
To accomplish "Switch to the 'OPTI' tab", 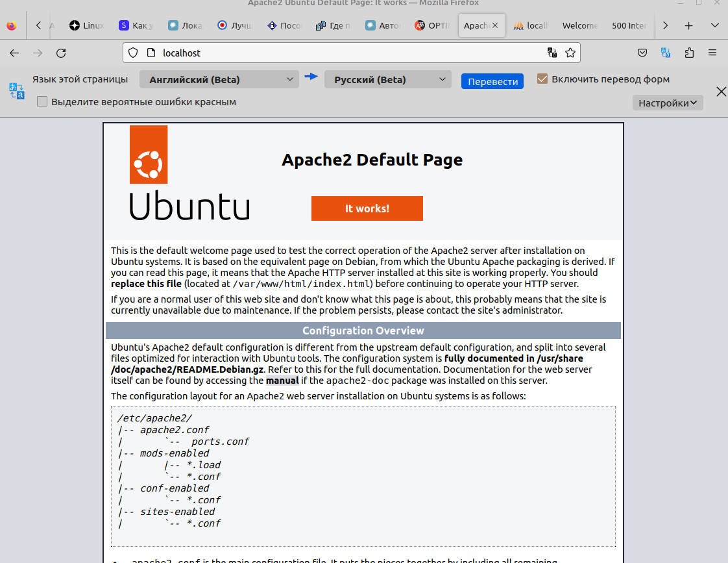I will pos(431,25).
